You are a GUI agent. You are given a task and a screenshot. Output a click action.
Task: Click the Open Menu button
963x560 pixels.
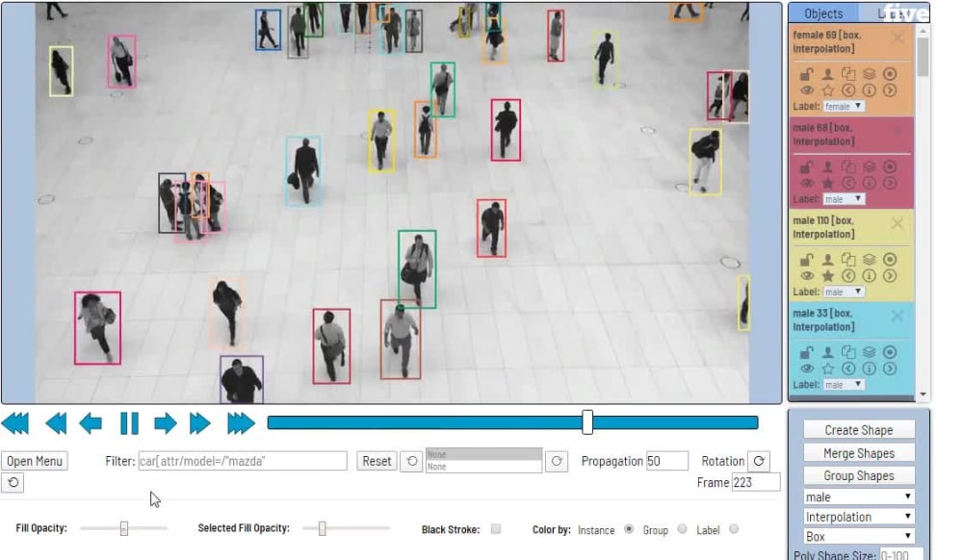tap(35, 461)
